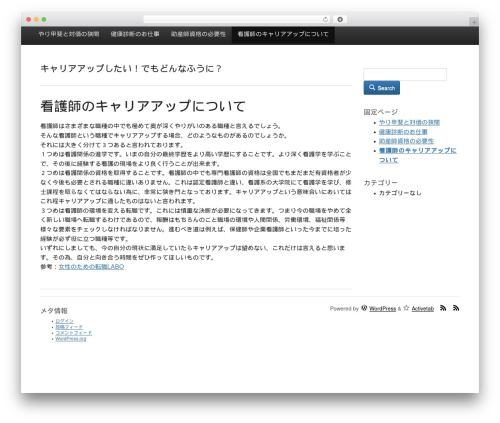The height and width of the screenshot is (423, 500).
Task: Open the RSS icon immediately after Activetab
Action: coord(443,308)
